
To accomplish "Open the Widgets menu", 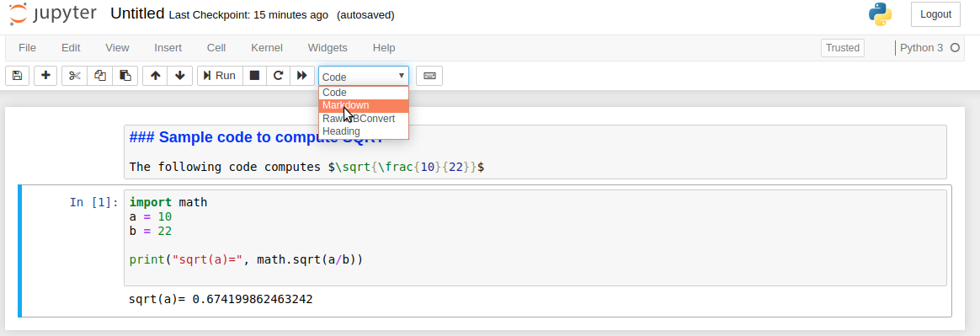I will tap(328, 47).
